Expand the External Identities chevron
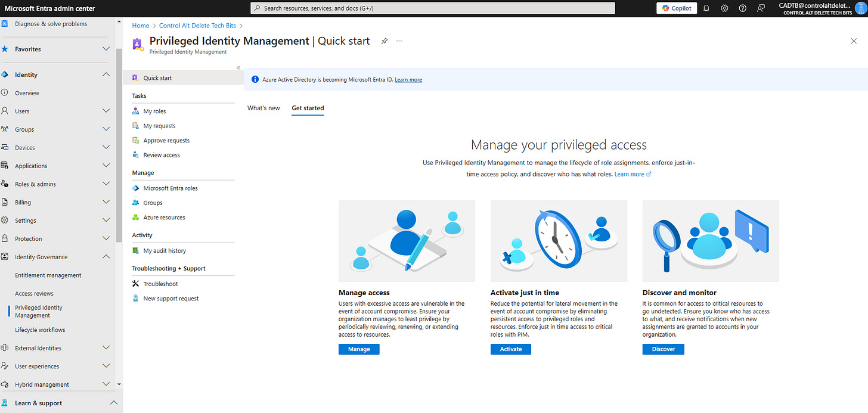This screenshot has height=413, width=868. pos(106,348)
